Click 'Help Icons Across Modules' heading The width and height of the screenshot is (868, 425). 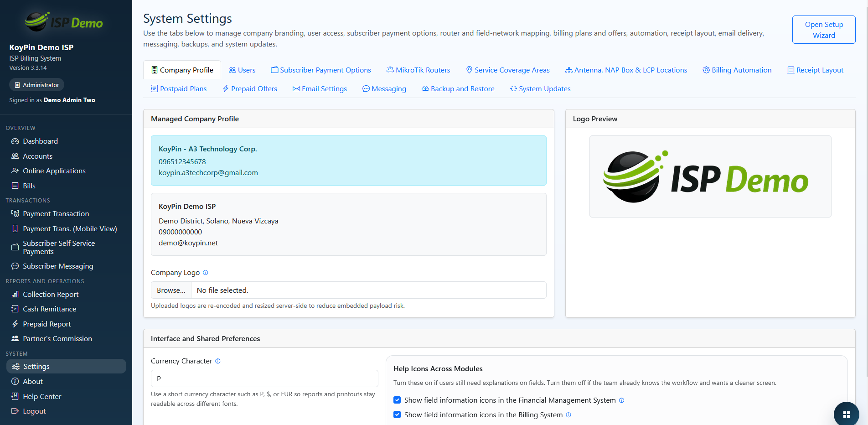click(438, 369)
